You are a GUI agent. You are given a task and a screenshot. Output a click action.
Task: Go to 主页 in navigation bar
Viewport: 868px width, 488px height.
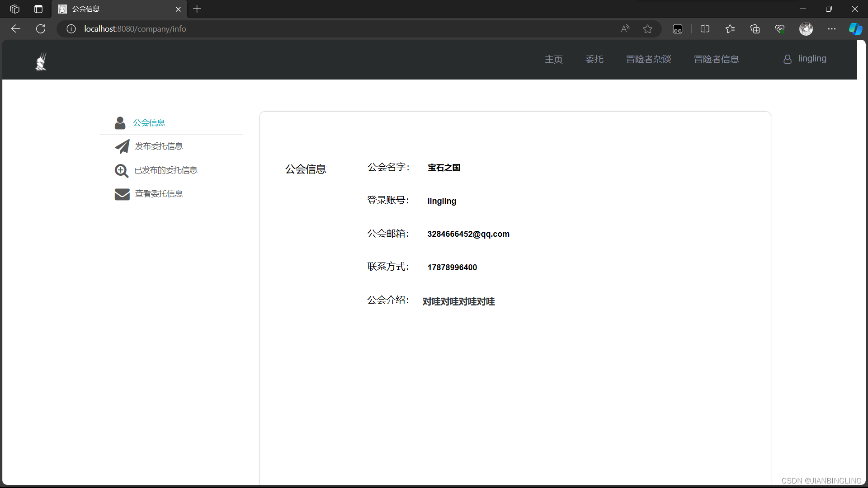(x=553, y=59)
